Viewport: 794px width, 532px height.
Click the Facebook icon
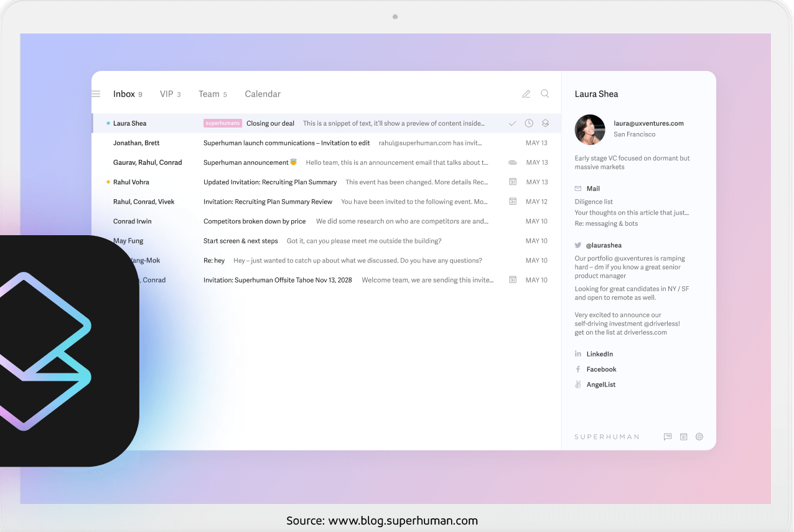(x=578, y=369)
